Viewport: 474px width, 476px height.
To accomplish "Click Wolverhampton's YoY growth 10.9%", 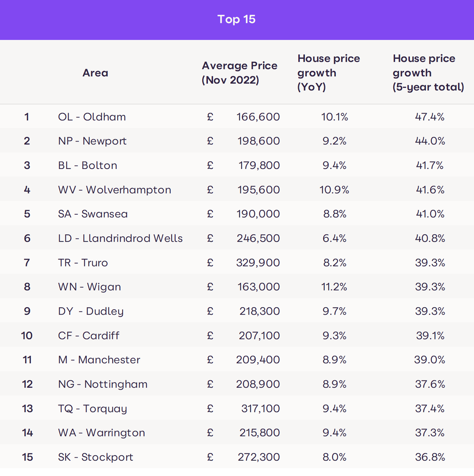I will point(334,190).
